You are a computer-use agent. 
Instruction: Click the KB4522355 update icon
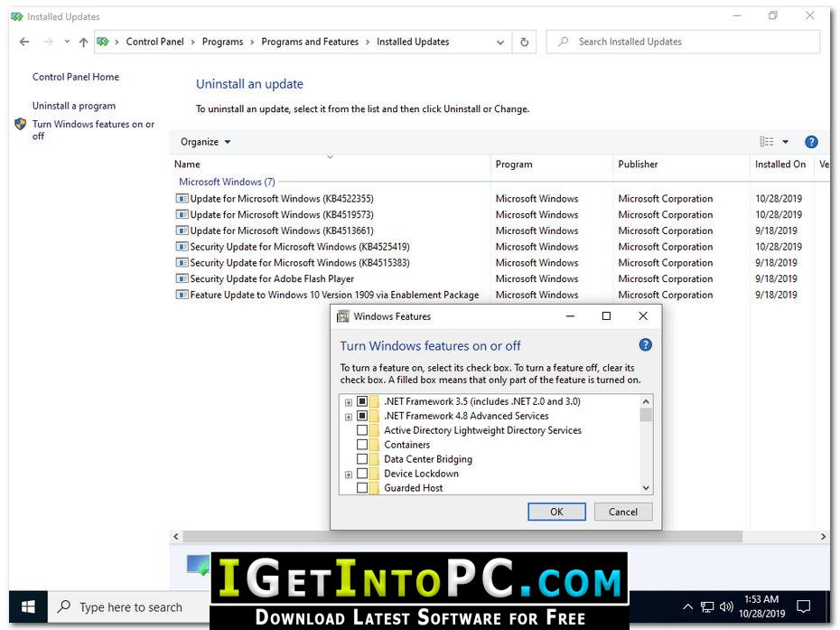(182, 198)
